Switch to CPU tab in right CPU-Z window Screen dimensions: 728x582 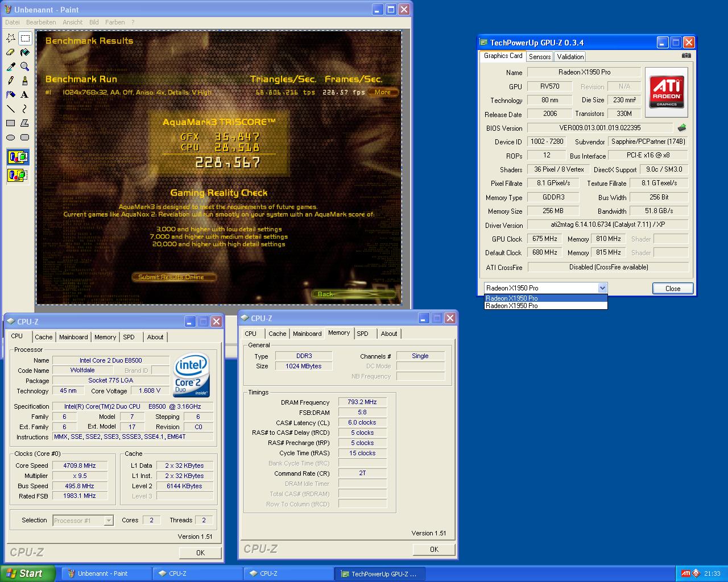[251, 334]
